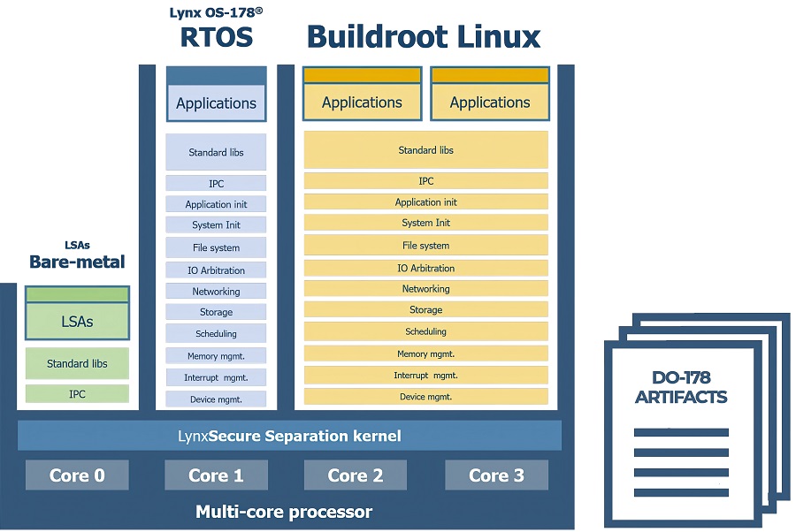Choose File system in the RTOS column
This screenshot has height=532, width=796.
coord(216,247)
